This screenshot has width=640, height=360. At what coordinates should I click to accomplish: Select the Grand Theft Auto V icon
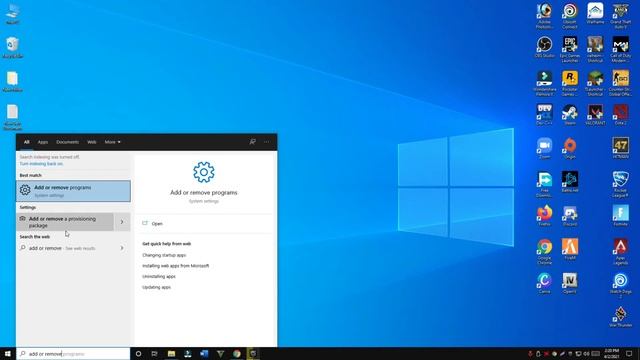coord(620,16)
